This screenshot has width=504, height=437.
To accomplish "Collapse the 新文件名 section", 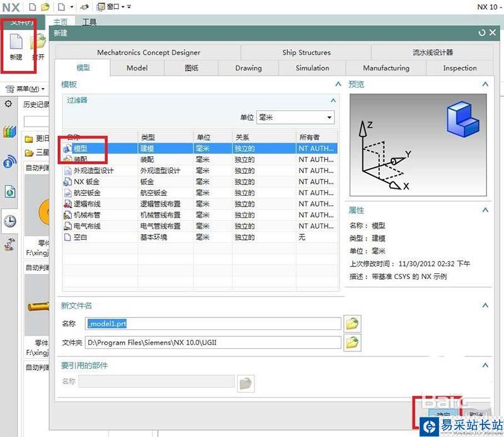I will [485, 305].
